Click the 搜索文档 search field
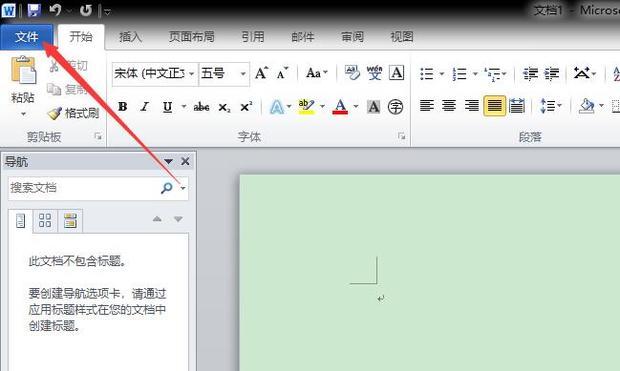620x371 pixels. (x=84, y=188)
